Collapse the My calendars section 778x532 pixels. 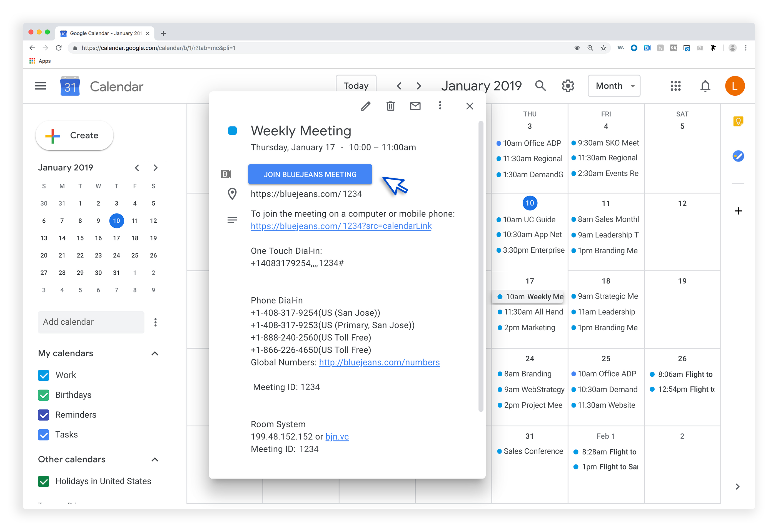click(155, 354)
